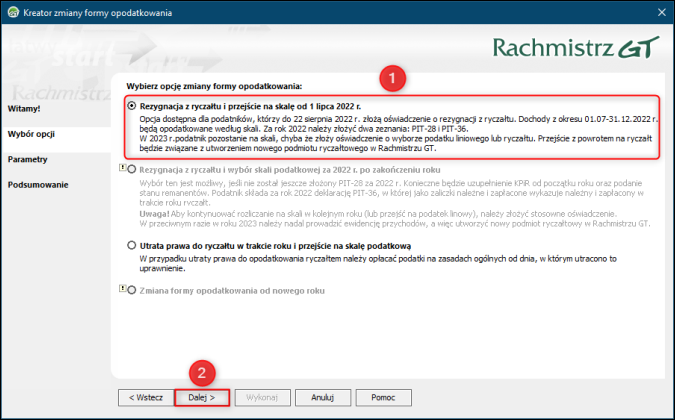Select 'Rezygnacja z ryczałtu po zakończeniu roku' radio
Viewport: 675px width, 420px height.
132,170
